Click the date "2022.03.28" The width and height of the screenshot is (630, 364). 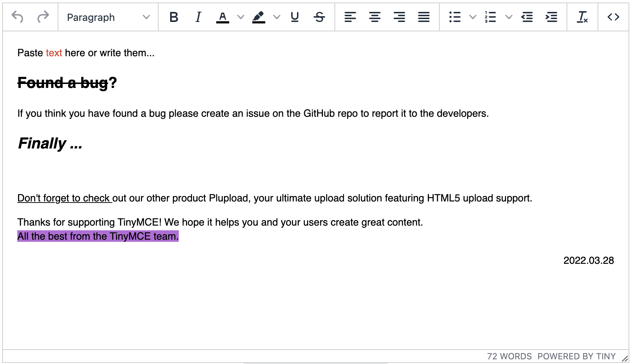589,261
